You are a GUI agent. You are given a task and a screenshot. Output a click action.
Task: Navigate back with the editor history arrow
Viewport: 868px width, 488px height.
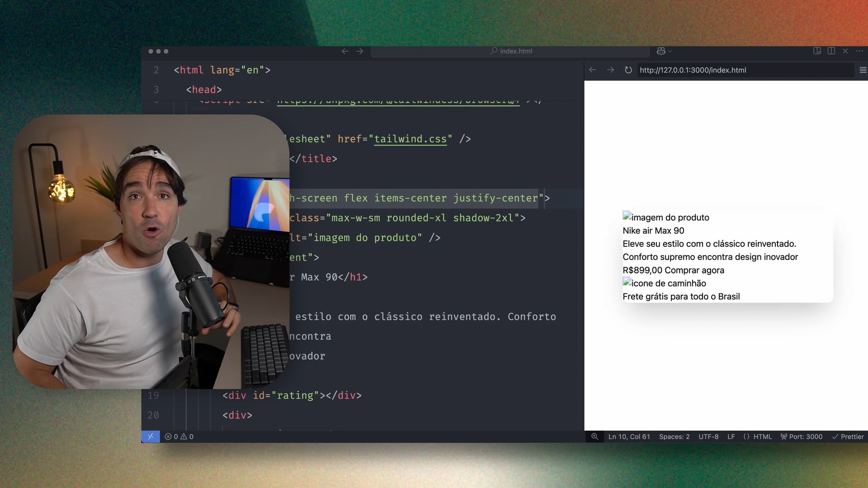[x=345, y=51]
